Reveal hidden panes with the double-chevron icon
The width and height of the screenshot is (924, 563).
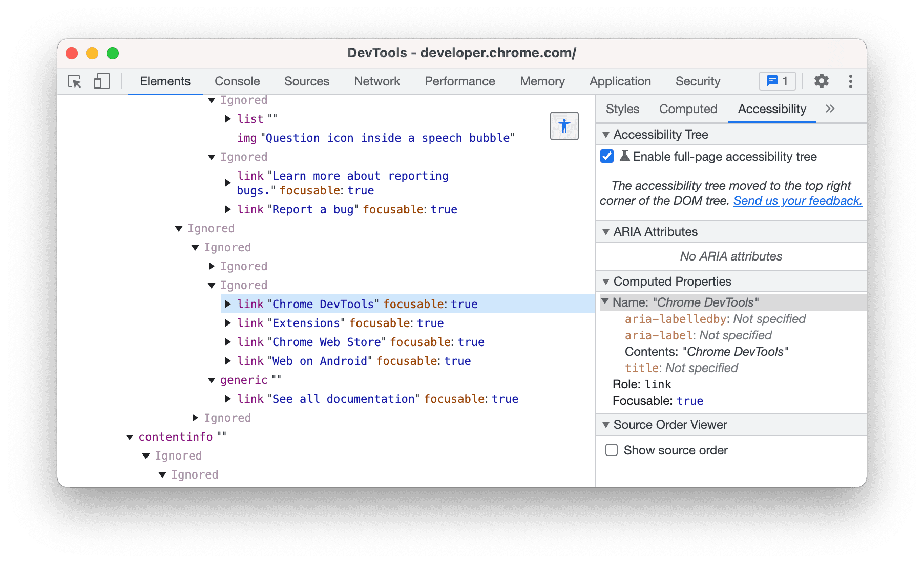point(830,109)
